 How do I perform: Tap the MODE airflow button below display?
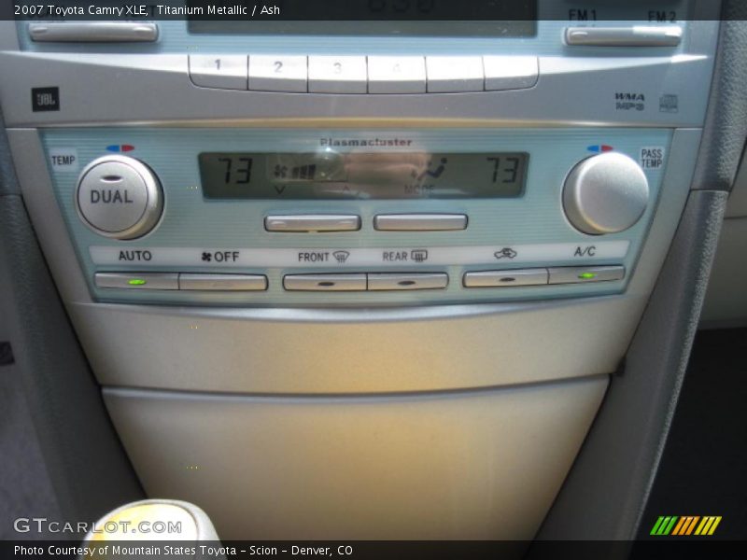point(420,222)
